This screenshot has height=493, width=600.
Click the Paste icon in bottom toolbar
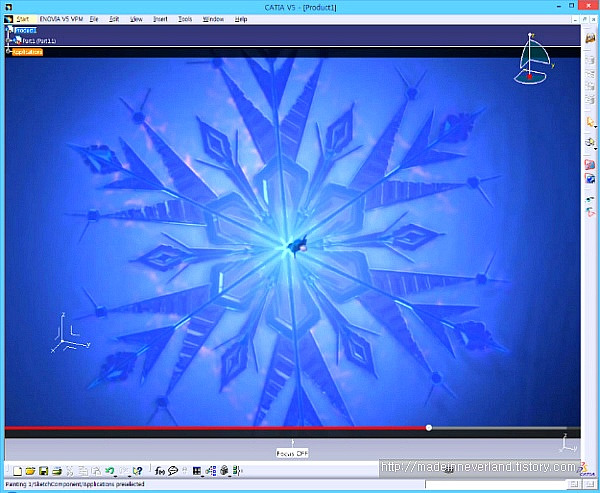96,471
